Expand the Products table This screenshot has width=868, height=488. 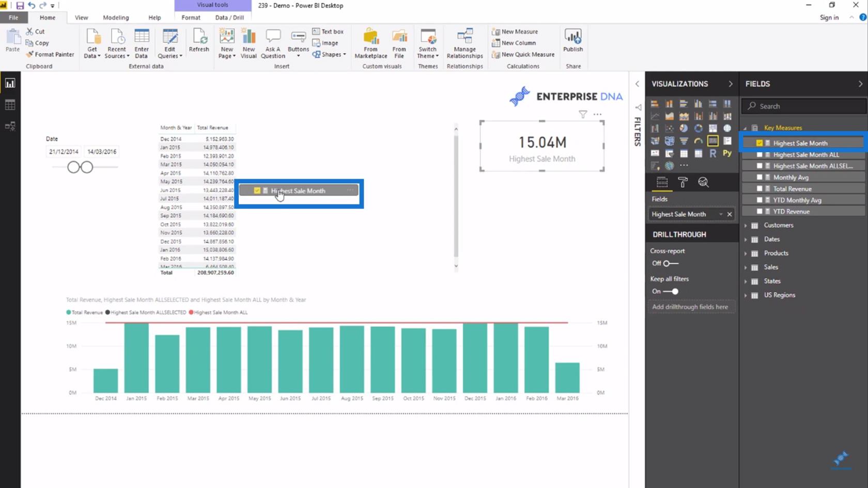[746, 254]
